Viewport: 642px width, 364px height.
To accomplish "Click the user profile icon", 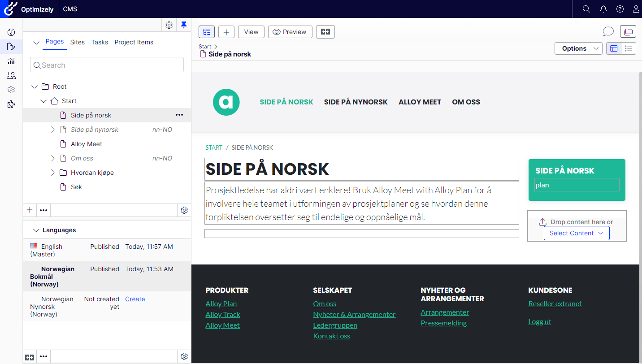I will coord(636,9).
